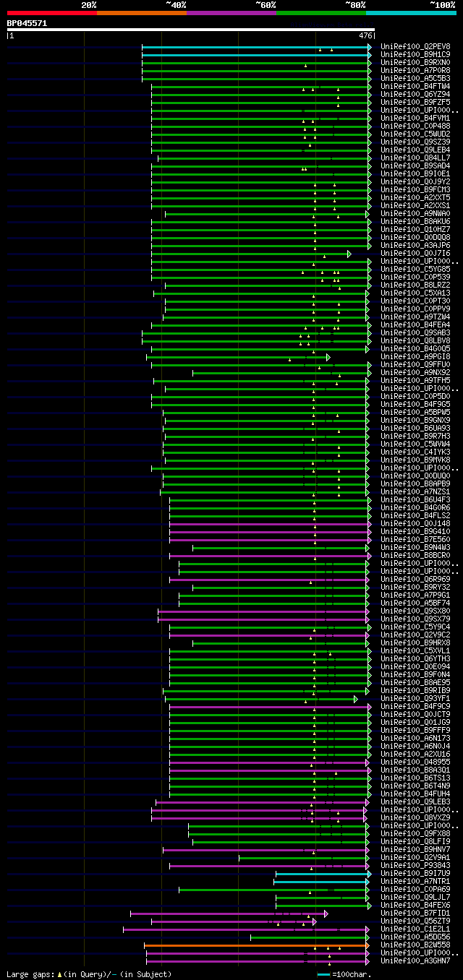Select the UniRef100_B2W558 label
Image resolution: width=463 pixels, height=980 pixels.
pos(415,945)
